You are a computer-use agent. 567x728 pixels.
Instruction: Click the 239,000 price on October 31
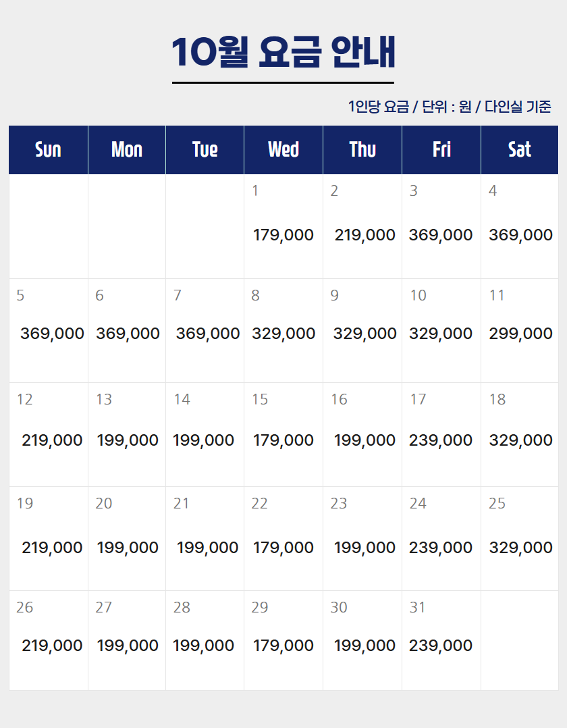(x=440, y=646)
